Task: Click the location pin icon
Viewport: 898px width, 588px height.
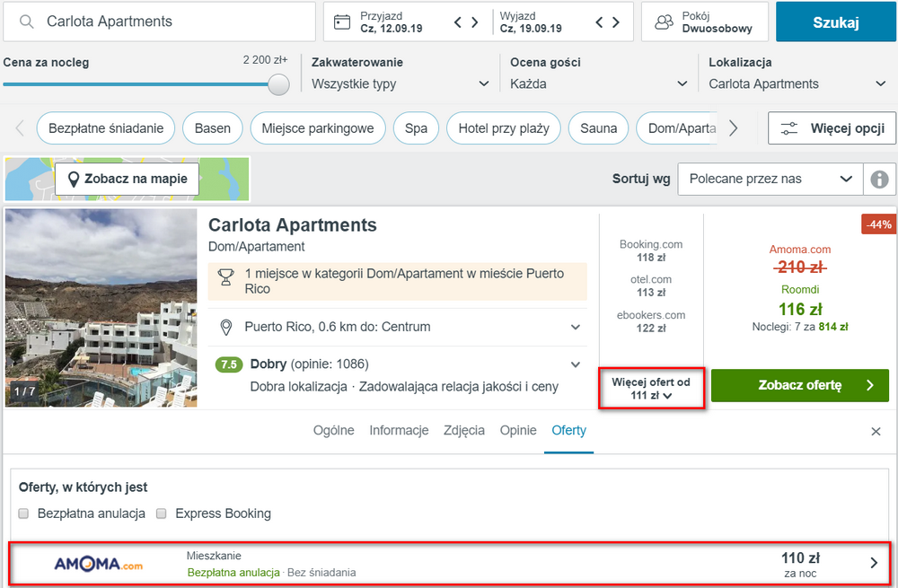Action: (226, 328)
